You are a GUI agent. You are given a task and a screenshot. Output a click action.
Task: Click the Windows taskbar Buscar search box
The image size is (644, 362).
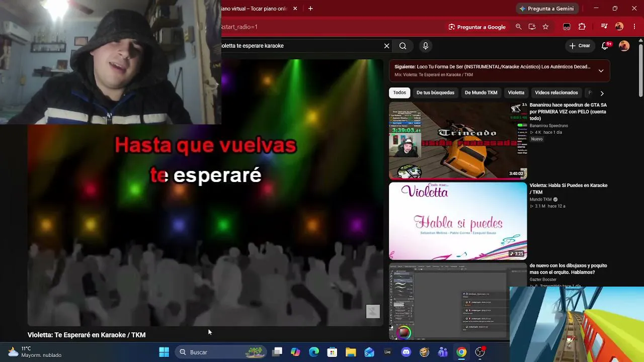(220, 352)
